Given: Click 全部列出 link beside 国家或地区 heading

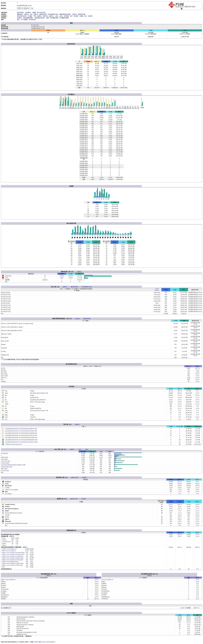Looking at the screenshot, I should [79, 272].
